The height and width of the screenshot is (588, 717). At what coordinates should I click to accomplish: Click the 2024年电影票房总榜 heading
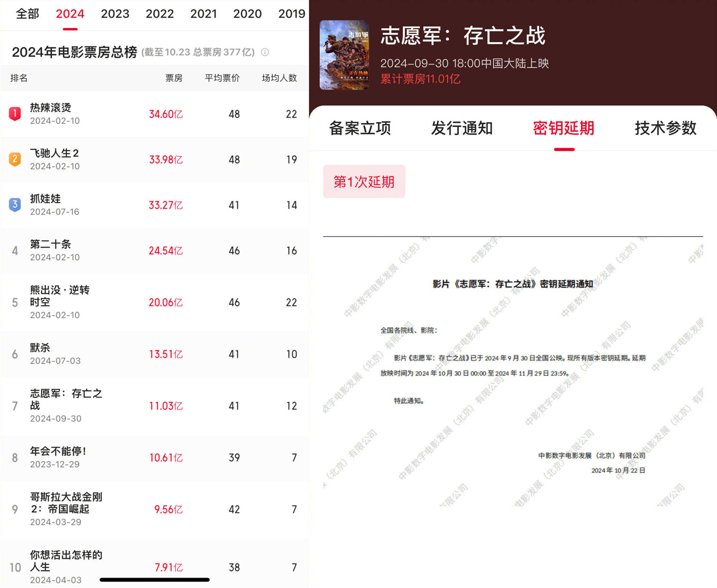click(74, 52)
